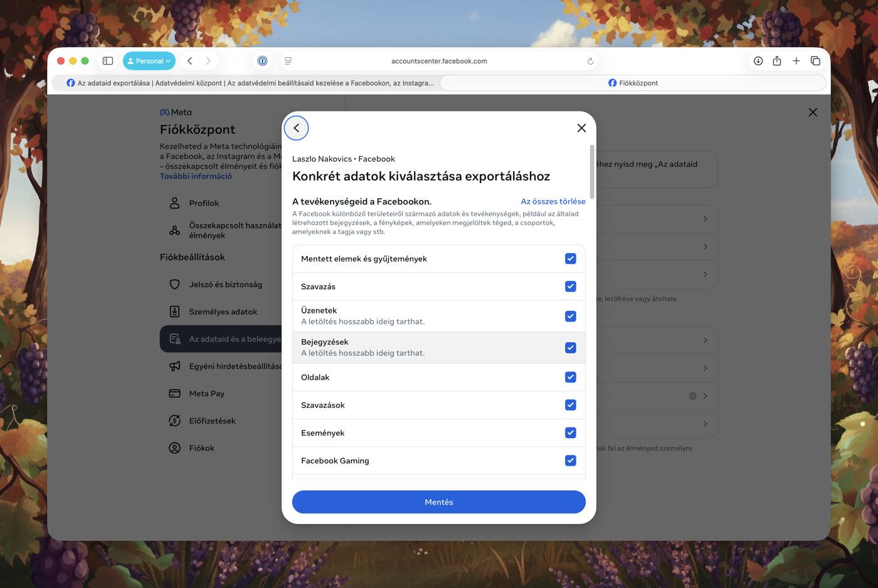
Task: Open Előfizetések settings
Action: click(221, 421)
